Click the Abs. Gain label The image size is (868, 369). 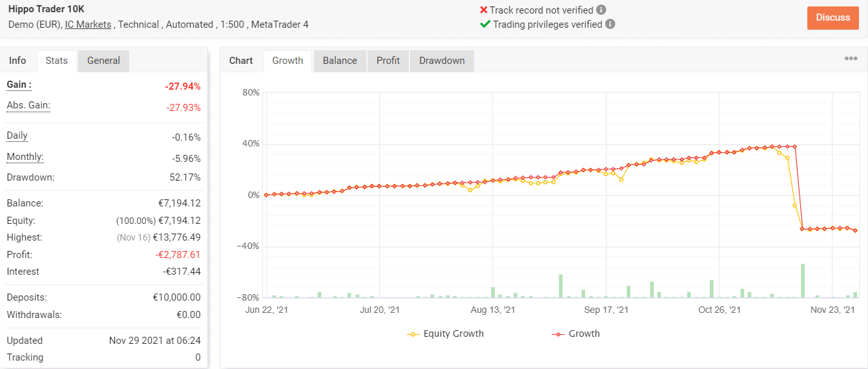pos(28,105)
